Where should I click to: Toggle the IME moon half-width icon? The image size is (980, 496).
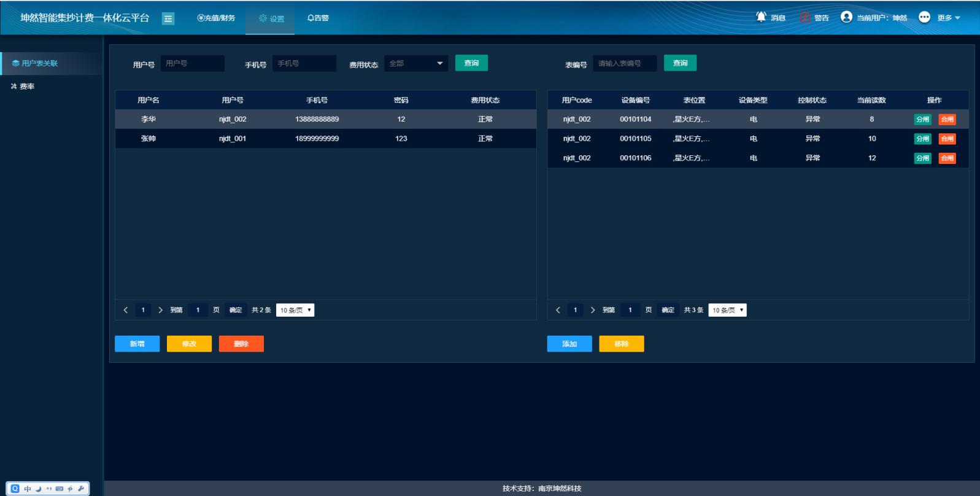click(38, 489)
